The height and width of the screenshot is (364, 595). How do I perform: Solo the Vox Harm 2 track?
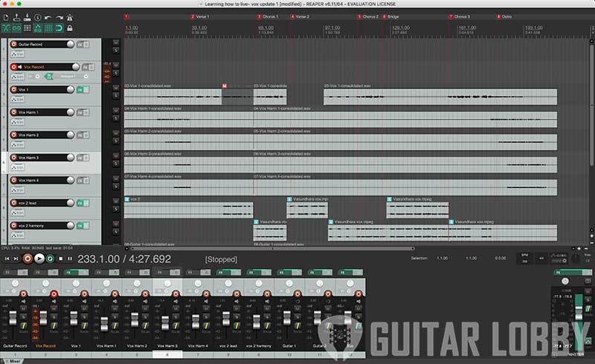click(x=116, y=141)
